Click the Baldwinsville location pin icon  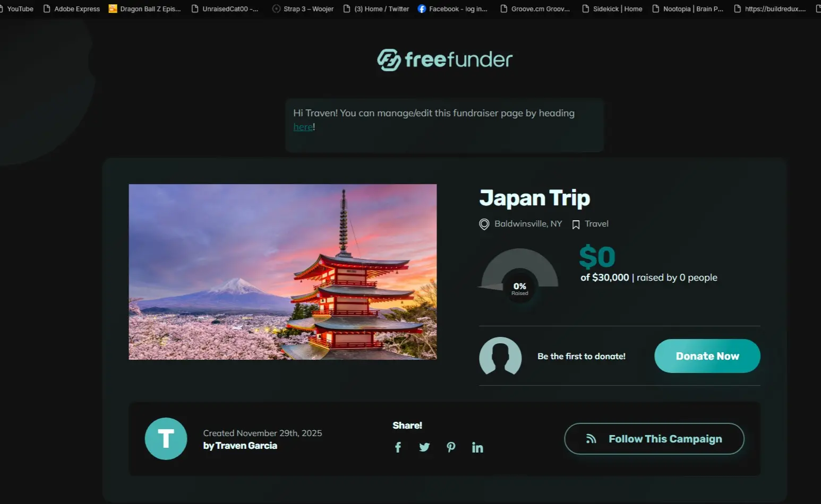tap(484, 224)
